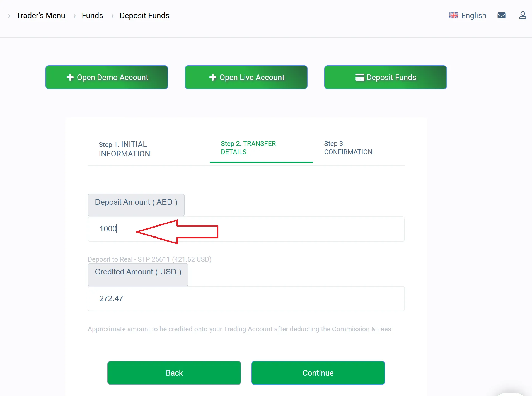Screen dimensions: 532x396
Task: Click the Back button
Action: click(174, 373)
